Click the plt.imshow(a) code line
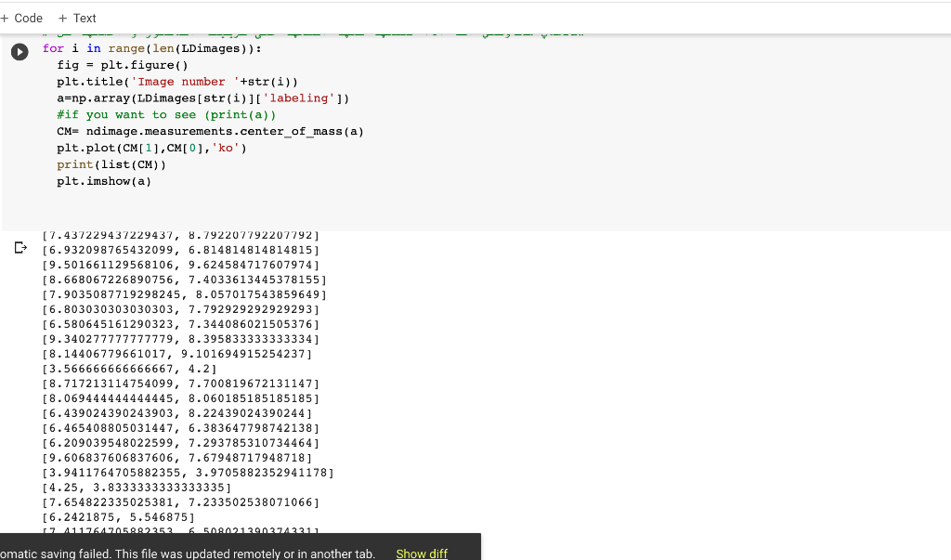Screen dimensions: 951x560 102,181
